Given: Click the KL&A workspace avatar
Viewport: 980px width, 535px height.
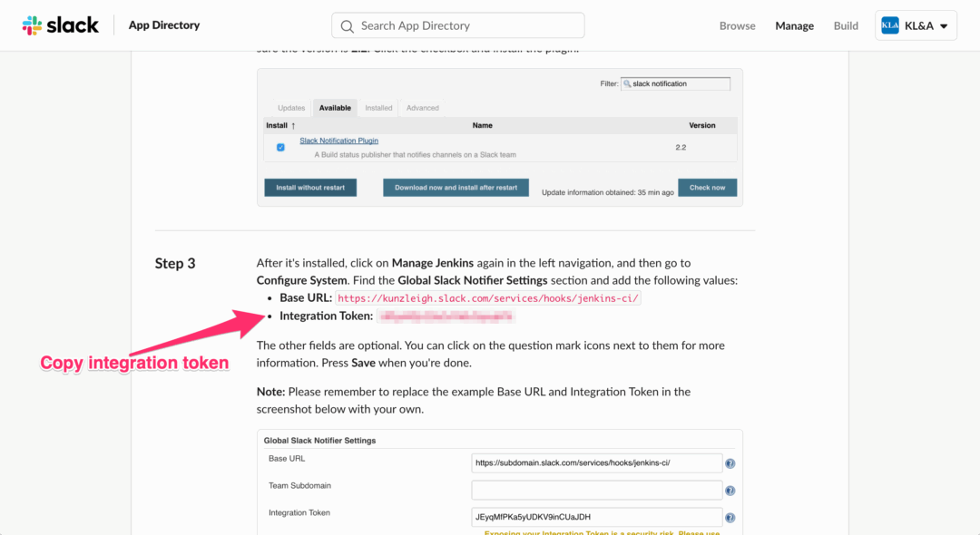Looking at the screenshot, I should pos(890,24).
